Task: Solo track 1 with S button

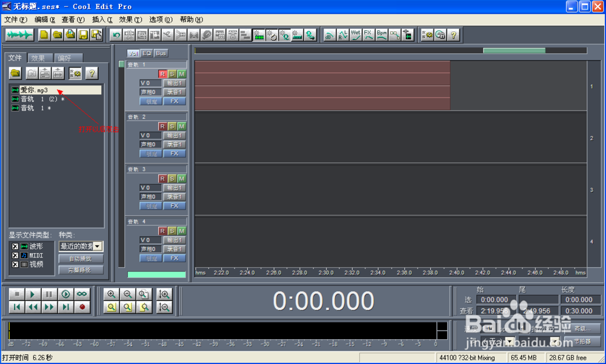Action: pos(172,74)
